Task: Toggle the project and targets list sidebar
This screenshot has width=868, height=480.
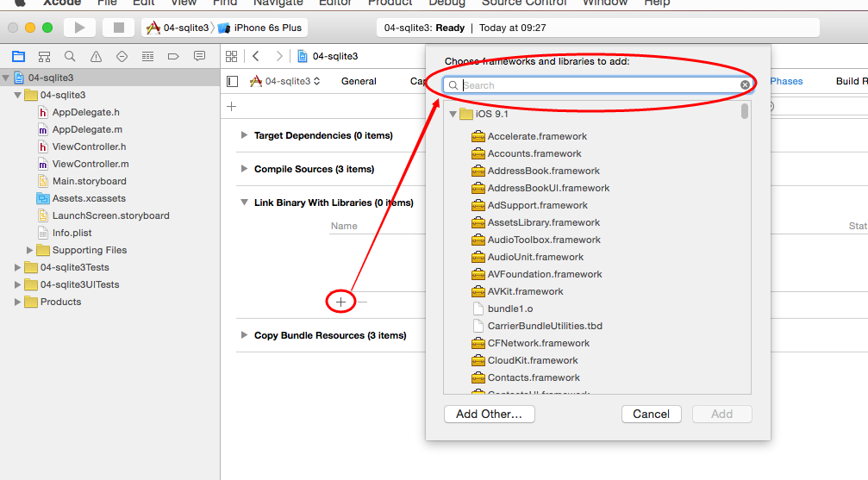Action: (x=233, y=81)
